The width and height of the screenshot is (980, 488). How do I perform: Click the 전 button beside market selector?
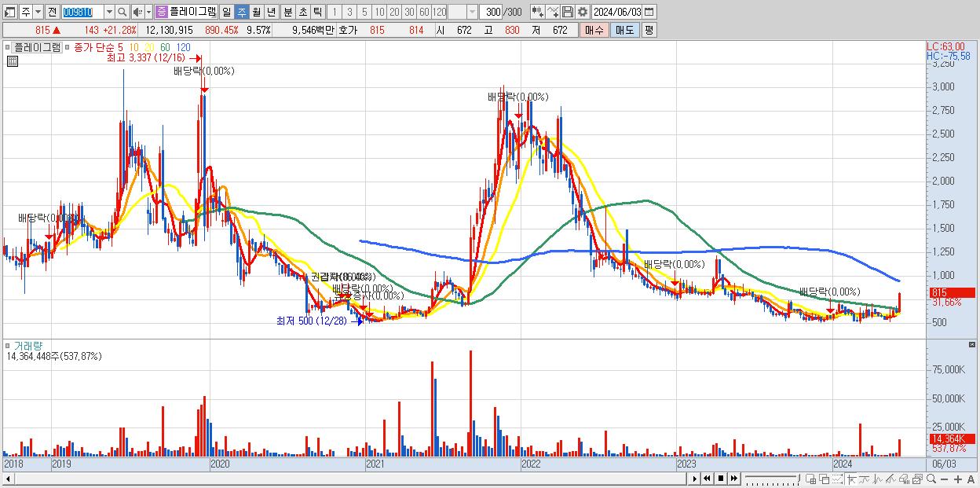pyautogui.click(x=52, y=12)
